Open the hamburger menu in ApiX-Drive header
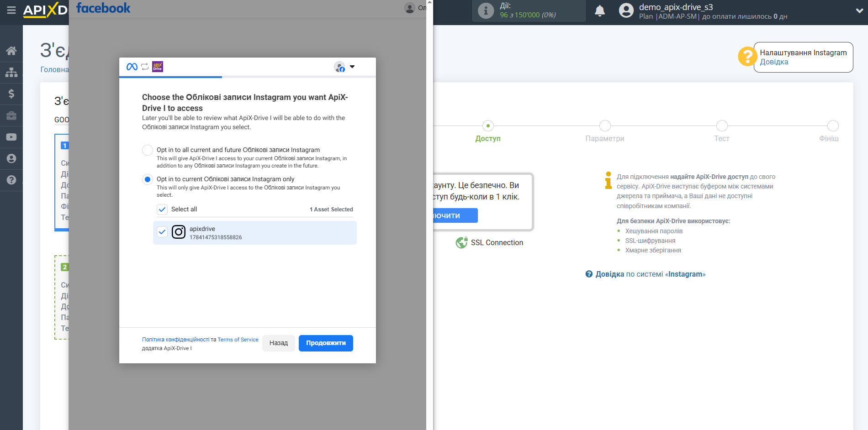868x430 pixels. [x=11, y=10]
